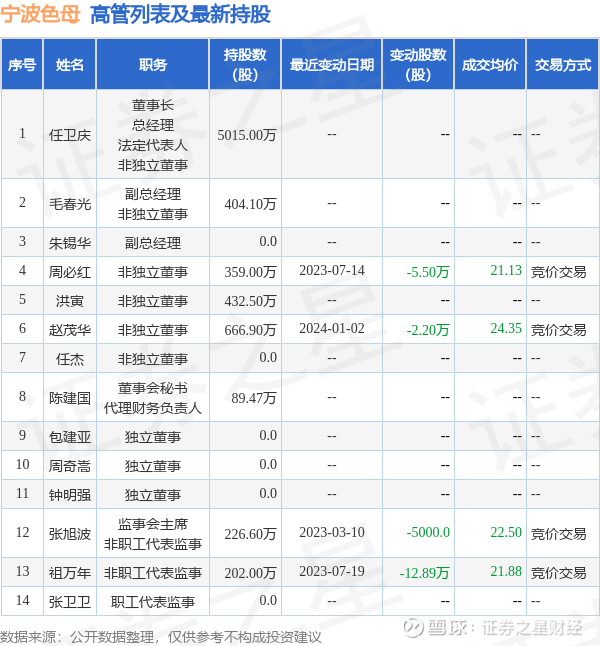Click the job title 代理财务负责人

153,408
